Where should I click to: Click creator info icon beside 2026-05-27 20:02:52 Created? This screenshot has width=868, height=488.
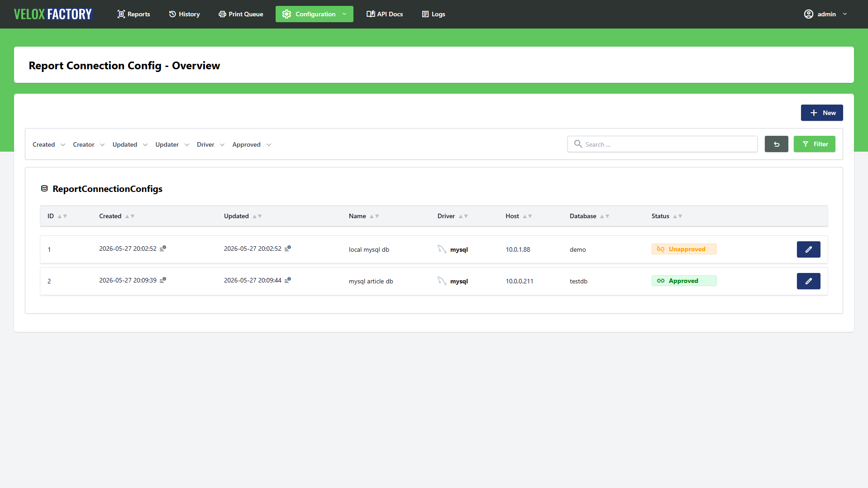[x=163, y=248]
